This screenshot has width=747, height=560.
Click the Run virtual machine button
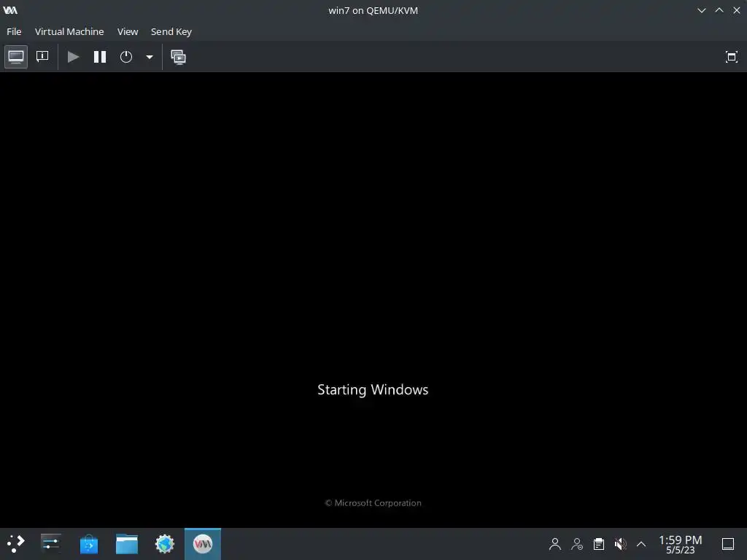pos(74,57)
